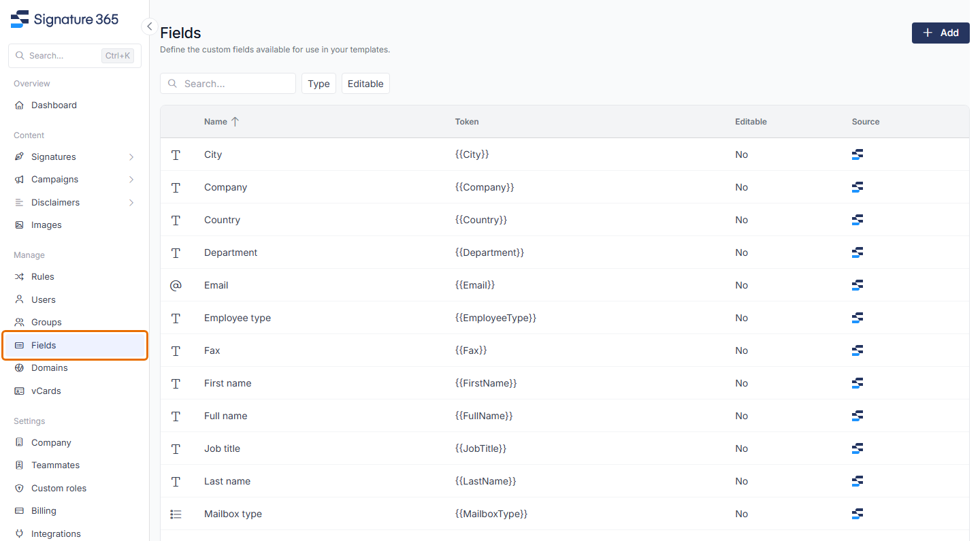Screen dimensions: 980x541
Task: Click the Custom roles shield icon
Action: pyautogui.click(x=19, y=489)
